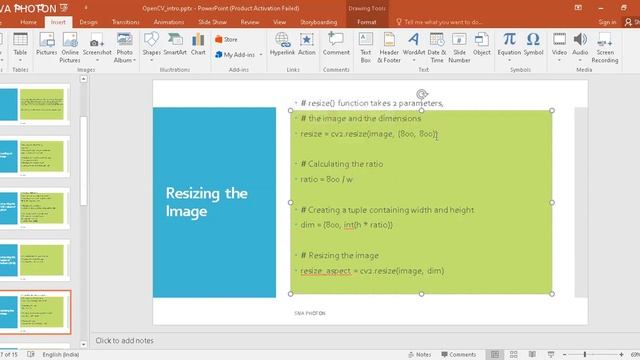Expand the Audio dropdown arrow

[x=580, y=60]
